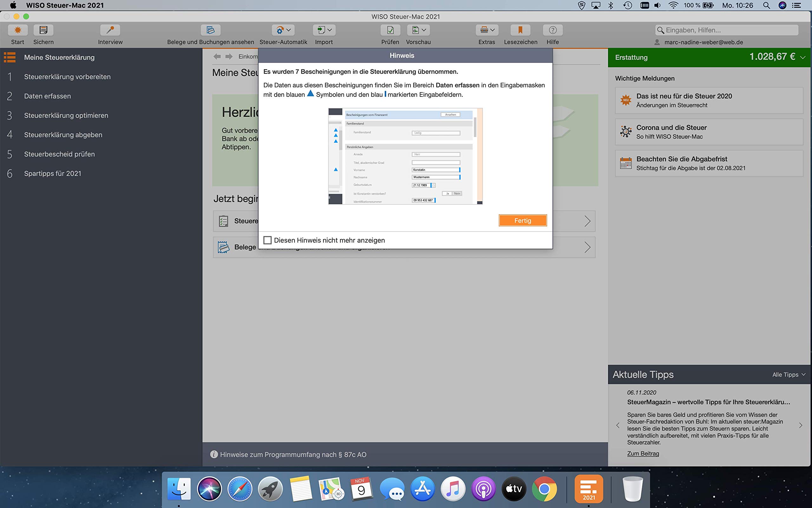812x508 pixels.
Task: Click the orange Fertig button
Action: pos(523,220)
